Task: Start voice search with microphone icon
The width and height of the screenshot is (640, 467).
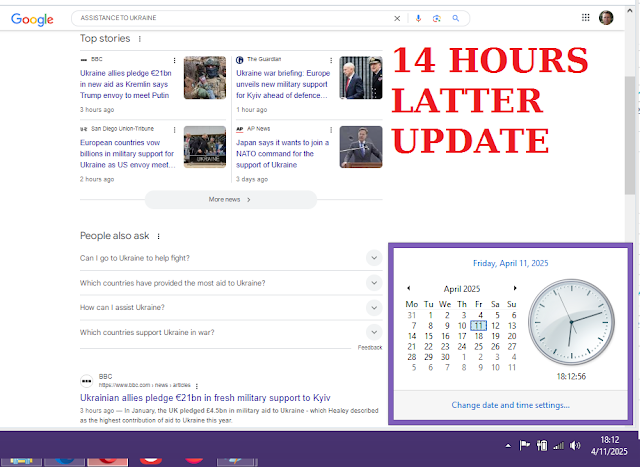Action: [x=418, y=18]
